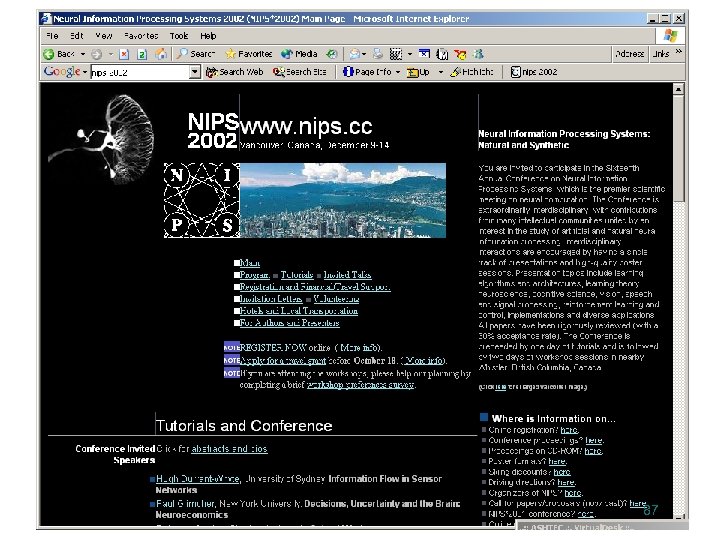Open the Media bar button

pos(299,54)
